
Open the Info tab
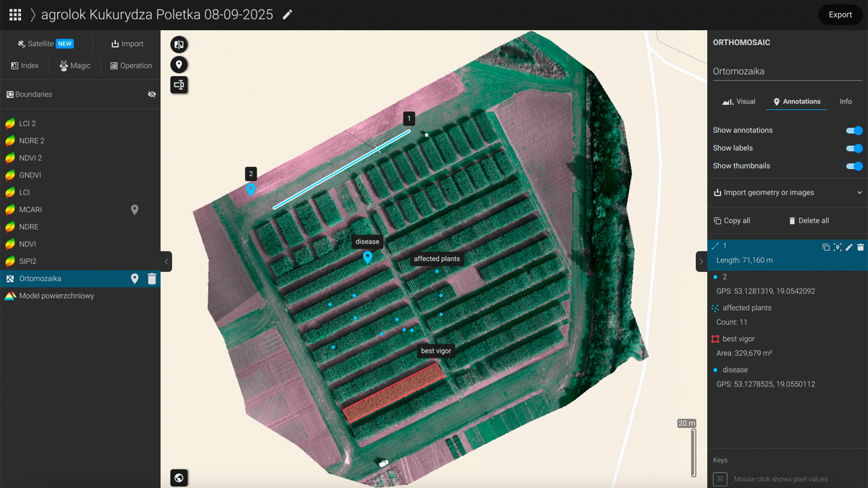[x=845, y=101]
